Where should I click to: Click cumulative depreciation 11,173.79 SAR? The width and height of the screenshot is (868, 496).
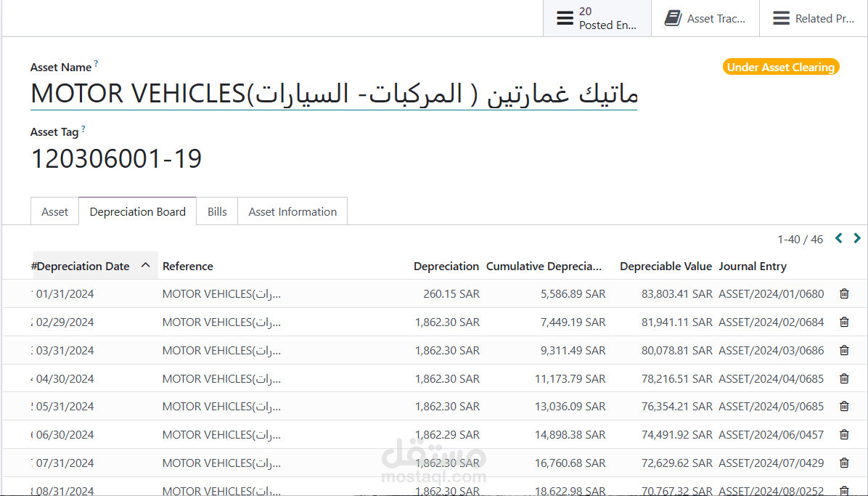(x=570, y=378)
